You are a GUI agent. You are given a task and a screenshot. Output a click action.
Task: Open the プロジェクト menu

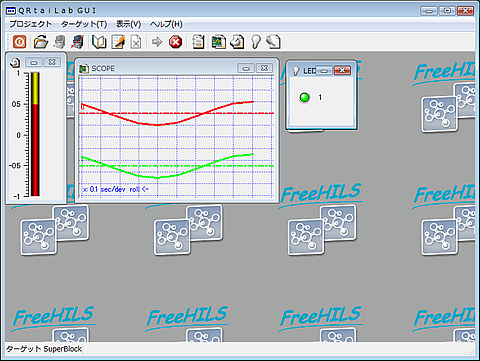[30, 24]
